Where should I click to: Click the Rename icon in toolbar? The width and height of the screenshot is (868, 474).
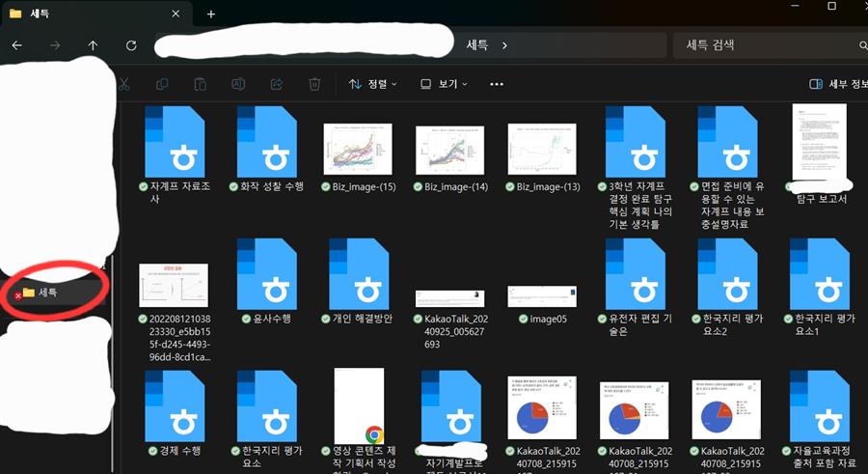click(x=238, y=84)
